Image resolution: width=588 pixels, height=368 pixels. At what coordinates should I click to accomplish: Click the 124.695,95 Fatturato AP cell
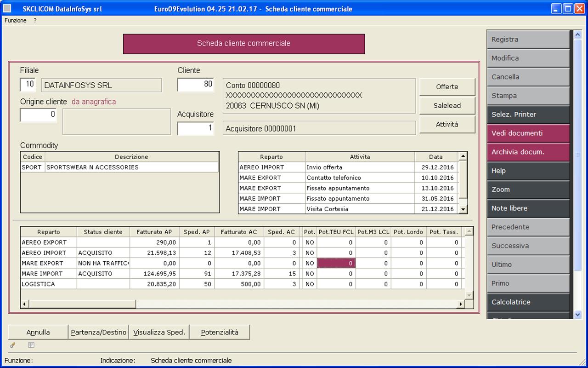154,274
